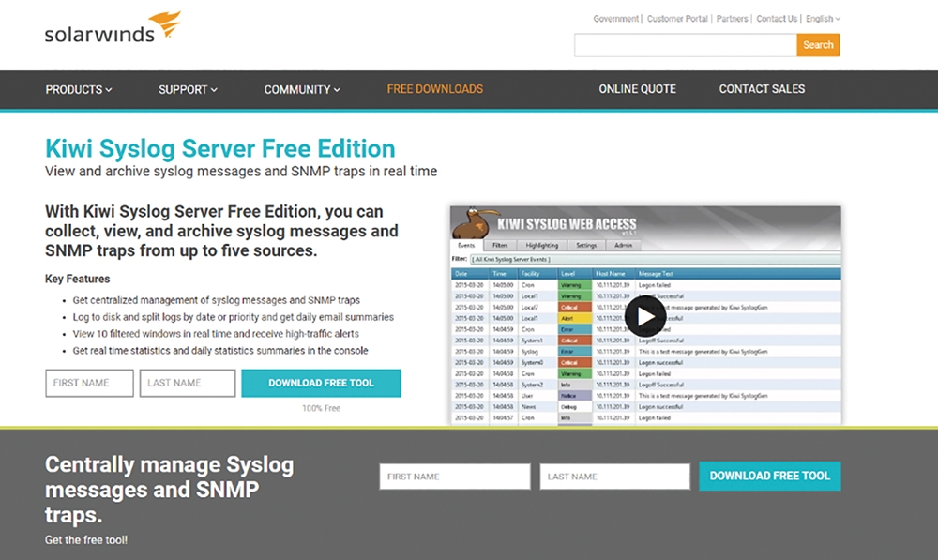Visit the Customer Portal link

click(677, 19)
